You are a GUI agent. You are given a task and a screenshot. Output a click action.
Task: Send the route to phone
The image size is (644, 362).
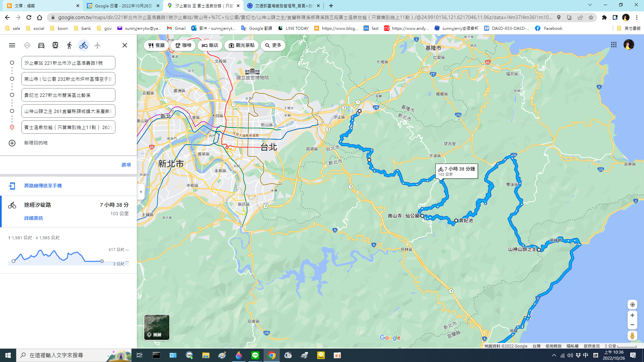pos(43,186)
